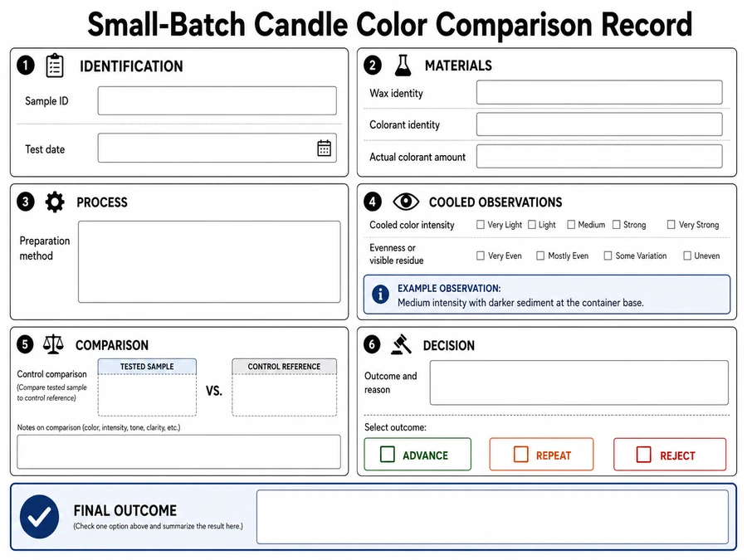Click the EXAMPLE OBSERVATION heading text
Screen dimensions: 747x560
449,289
